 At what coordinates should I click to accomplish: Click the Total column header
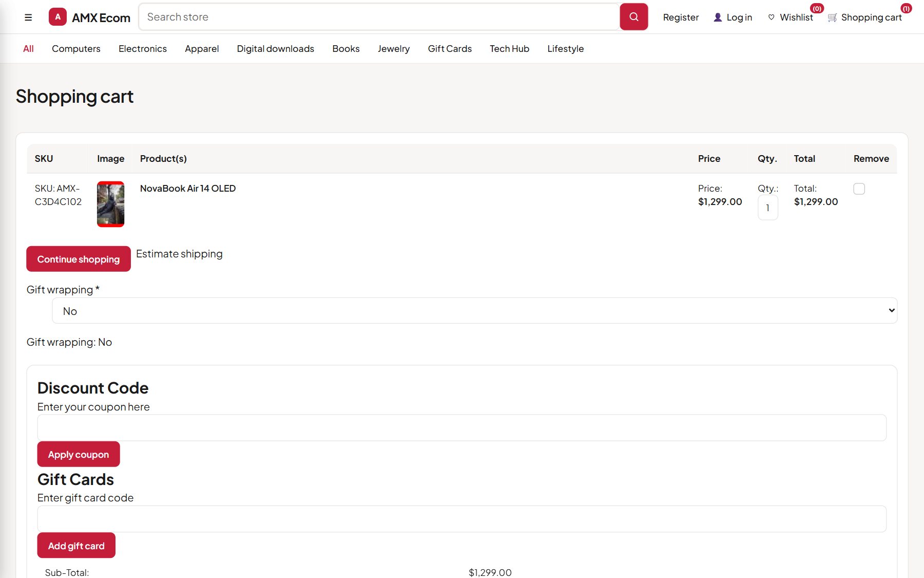pos(804,159)
